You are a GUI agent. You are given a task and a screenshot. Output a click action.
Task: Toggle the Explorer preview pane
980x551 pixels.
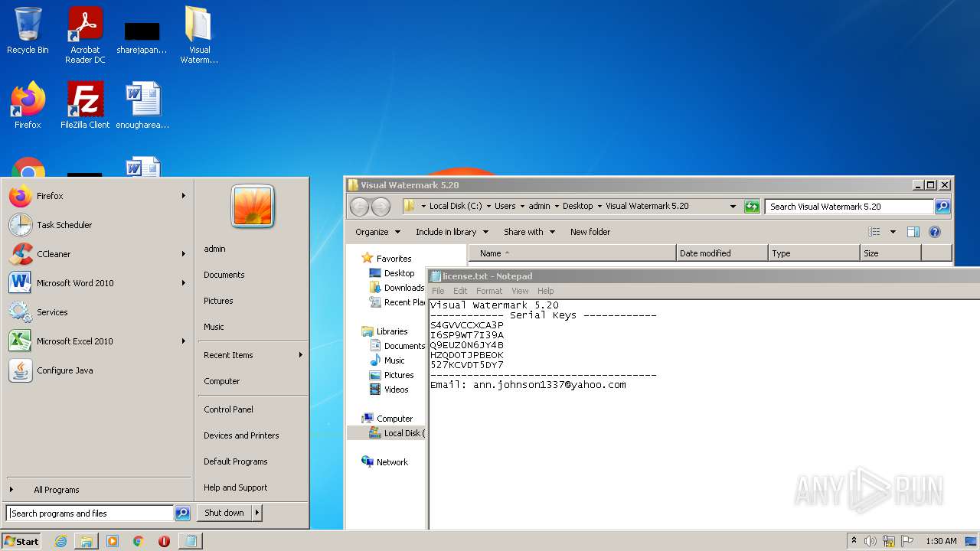click(913, 232)
